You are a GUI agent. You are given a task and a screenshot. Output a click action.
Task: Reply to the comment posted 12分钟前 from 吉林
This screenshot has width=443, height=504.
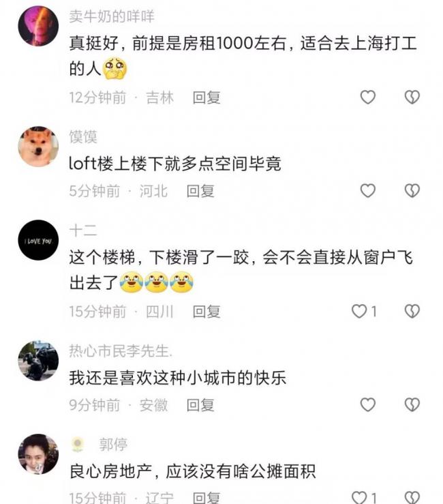207,98
